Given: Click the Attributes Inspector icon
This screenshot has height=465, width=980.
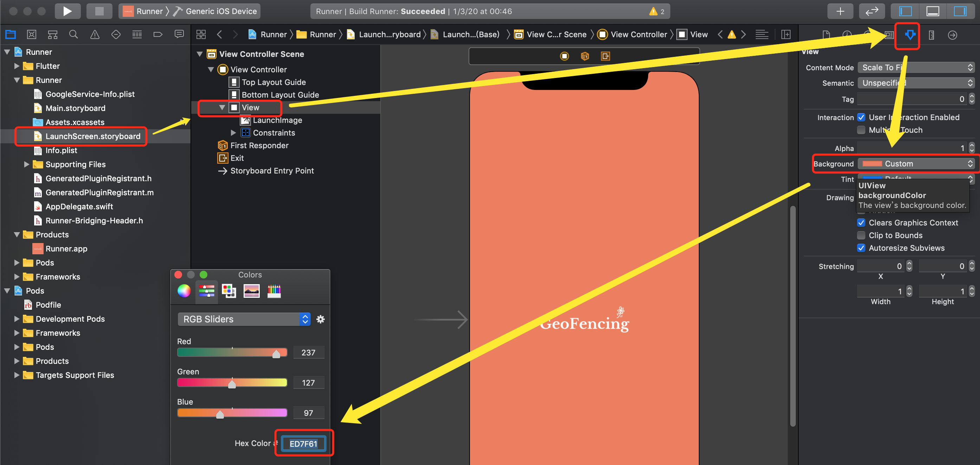Looking at the screenshot, I should click(908, 35).
